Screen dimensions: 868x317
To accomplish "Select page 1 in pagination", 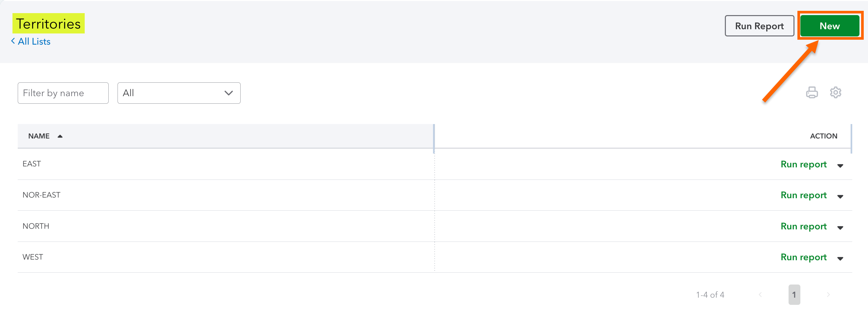I will point(794,295).
